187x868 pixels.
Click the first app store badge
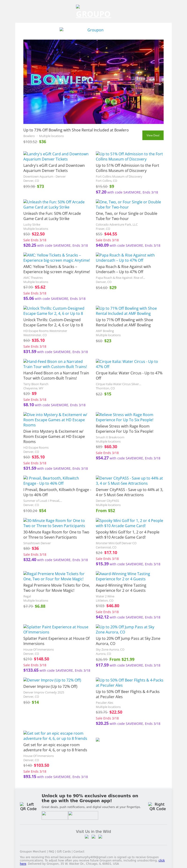54,816
